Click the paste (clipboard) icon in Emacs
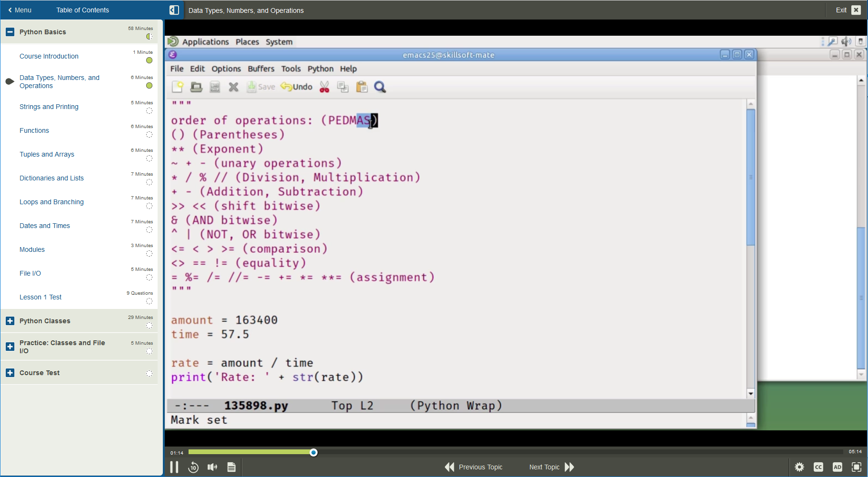 (361, 87)
